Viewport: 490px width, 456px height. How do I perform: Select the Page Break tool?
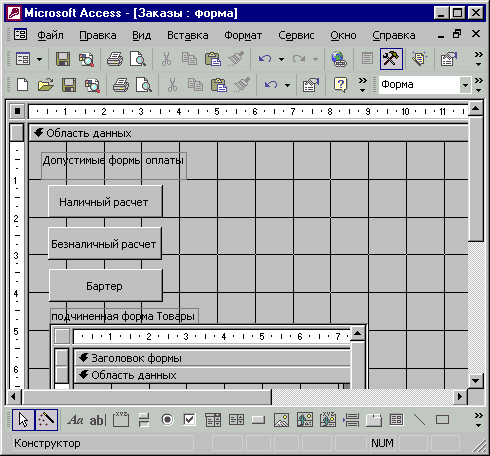pyautogui.click(x=351, y=420)
